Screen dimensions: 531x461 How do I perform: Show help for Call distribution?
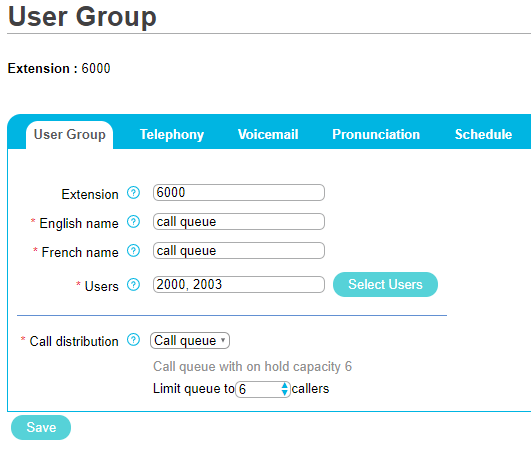point(133,340)
